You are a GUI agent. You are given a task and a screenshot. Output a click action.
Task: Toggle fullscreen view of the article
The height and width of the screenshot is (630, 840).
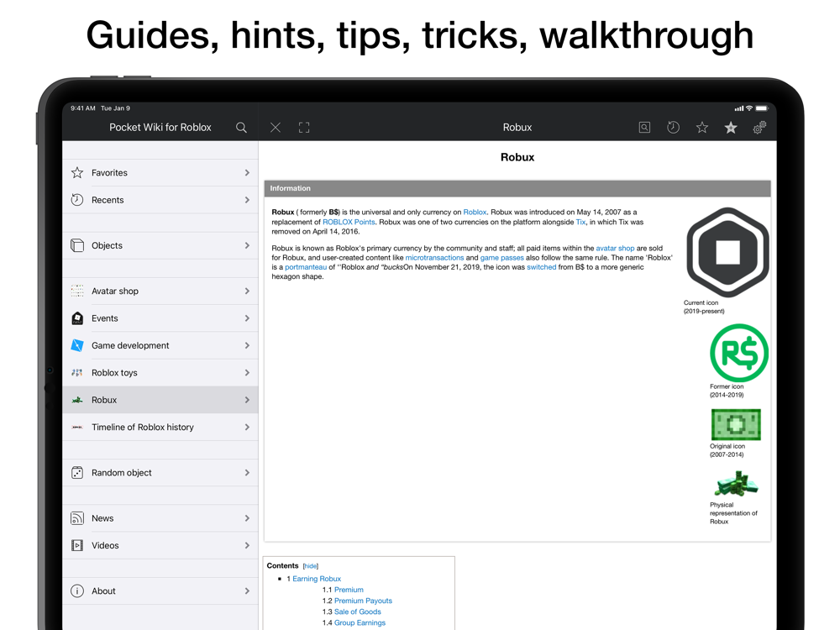304,128
